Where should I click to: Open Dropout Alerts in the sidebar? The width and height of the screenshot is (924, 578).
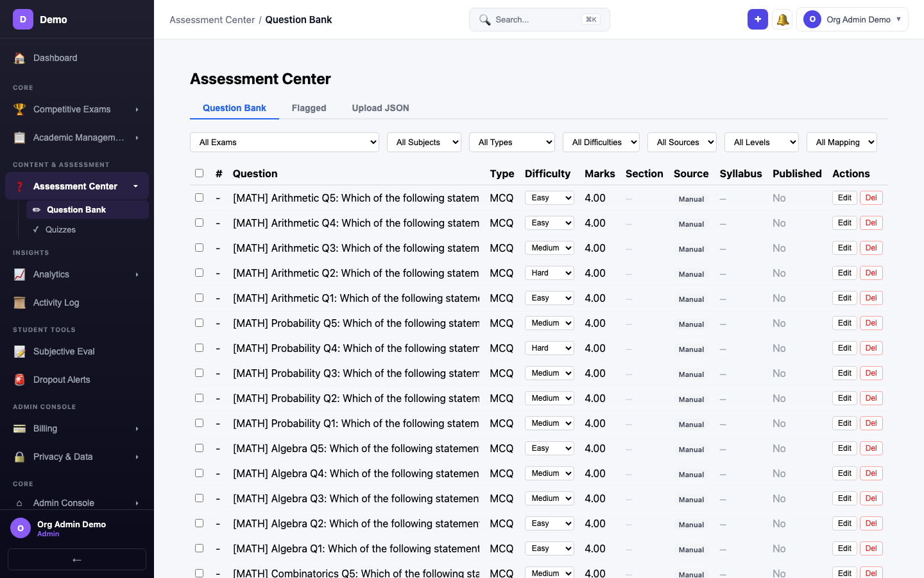(x=77, y=380)
